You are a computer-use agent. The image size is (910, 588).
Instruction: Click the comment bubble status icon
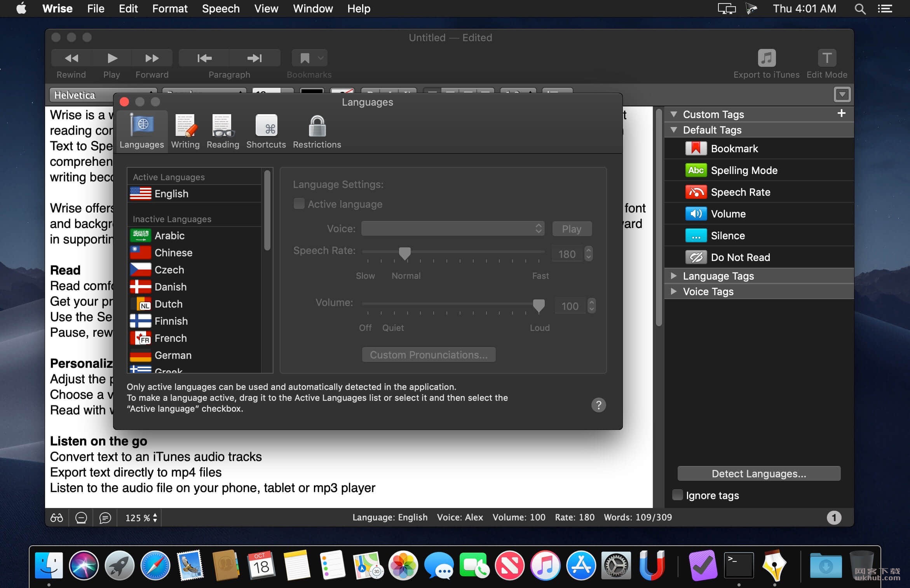click(105, 517)
